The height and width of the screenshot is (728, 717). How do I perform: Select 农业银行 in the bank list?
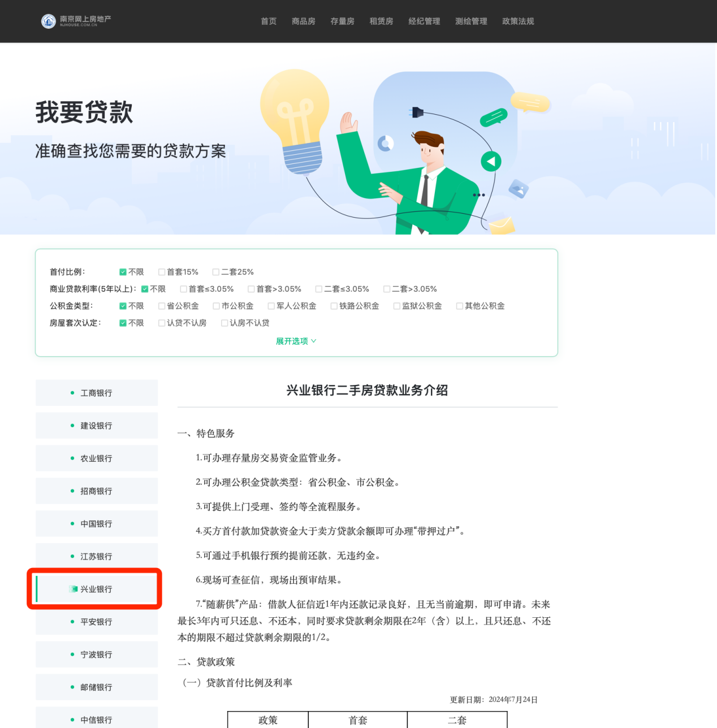coord(97,458)
